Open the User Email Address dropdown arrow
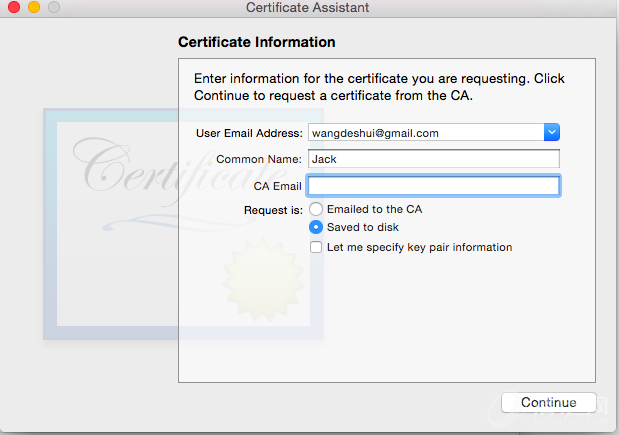The height and width of the screenshot is (435, 619). (x=551, y=132)
